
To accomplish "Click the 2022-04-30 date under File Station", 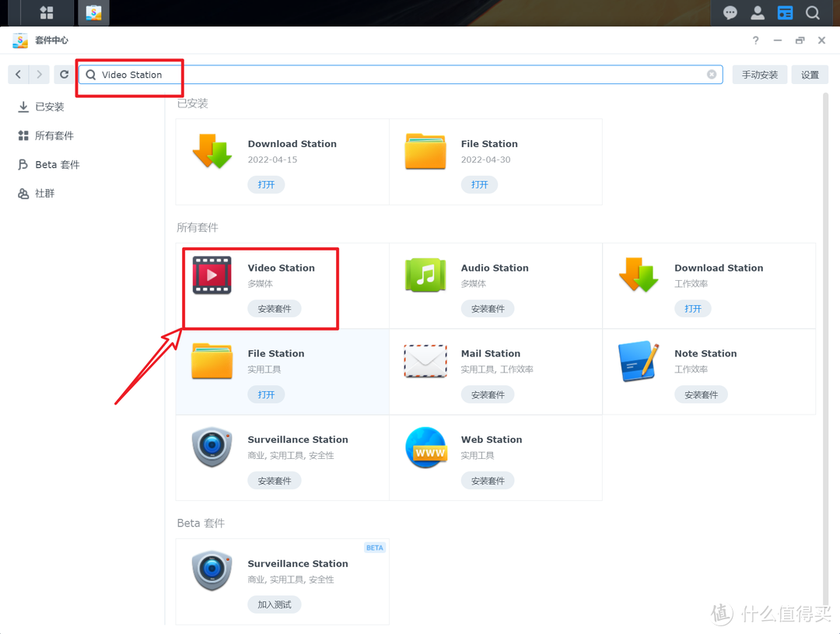I will pos(485,159).
